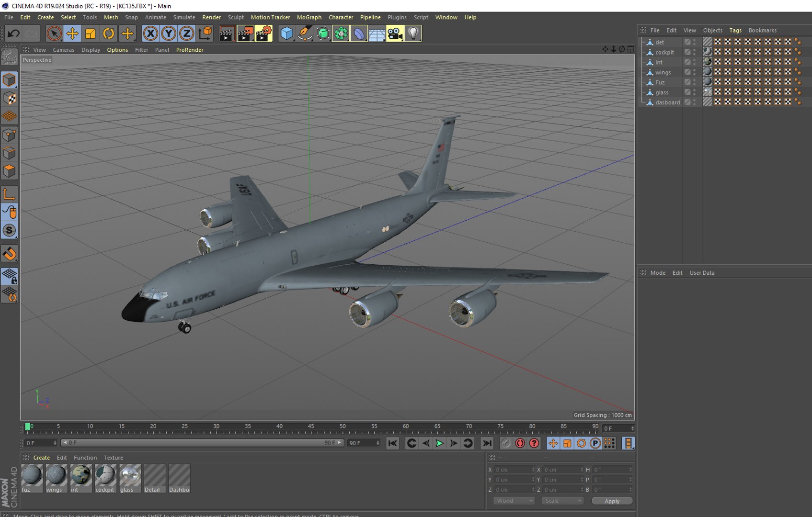This screenshot has width=812, height=517.
Task: Enable the Texture mode checkered cube icon
Action: pyautogui.click(x=10, y=99)
